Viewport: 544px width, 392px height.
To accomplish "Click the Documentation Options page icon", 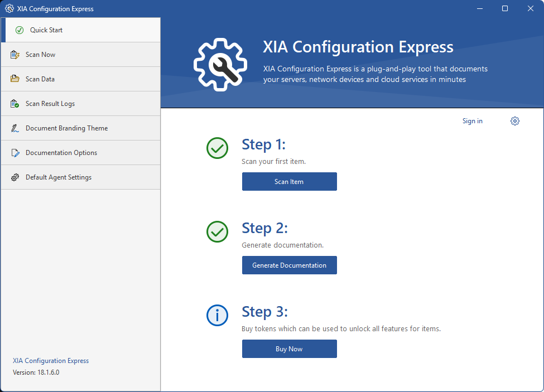I will click(15, 153).
